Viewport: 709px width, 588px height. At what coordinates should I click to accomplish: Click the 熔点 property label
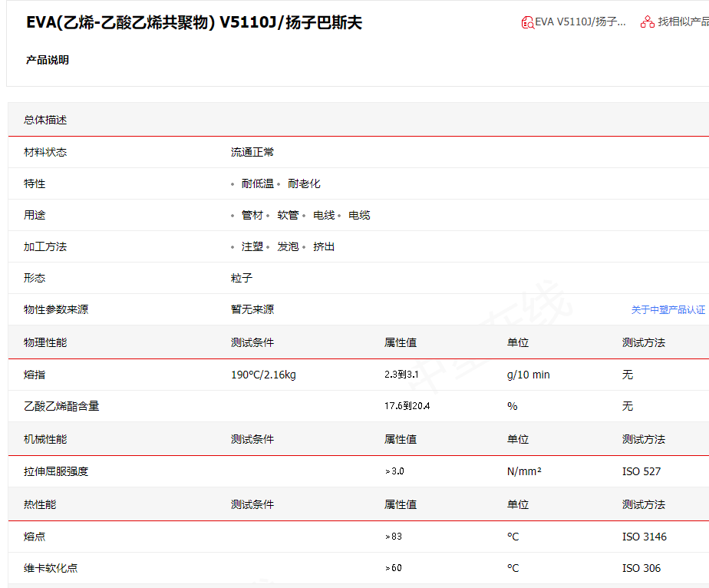pyautogui.click(x=35, y=537)
